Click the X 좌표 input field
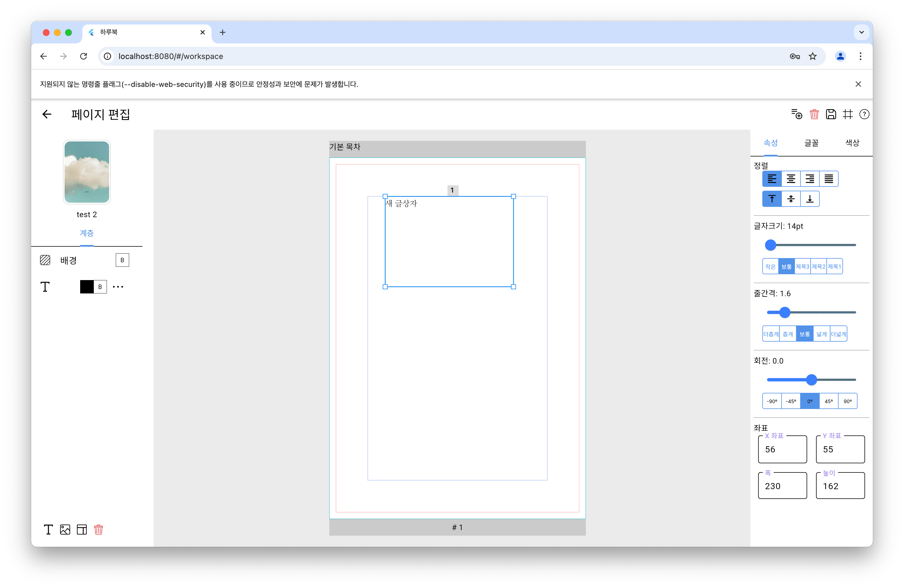This screenshot has height=588, width=904. (782, 449)
